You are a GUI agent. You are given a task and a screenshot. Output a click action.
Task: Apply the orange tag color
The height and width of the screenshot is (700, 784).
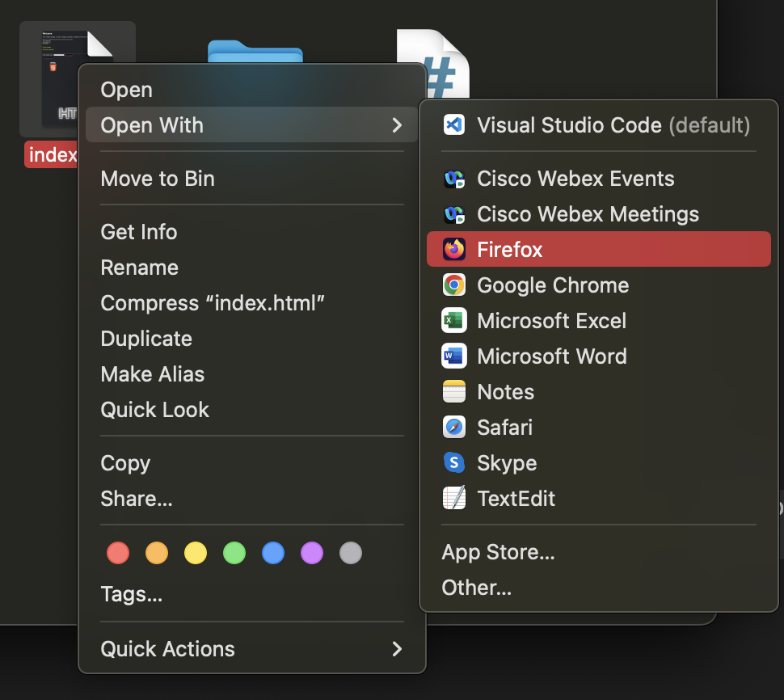tap(157, 553)
